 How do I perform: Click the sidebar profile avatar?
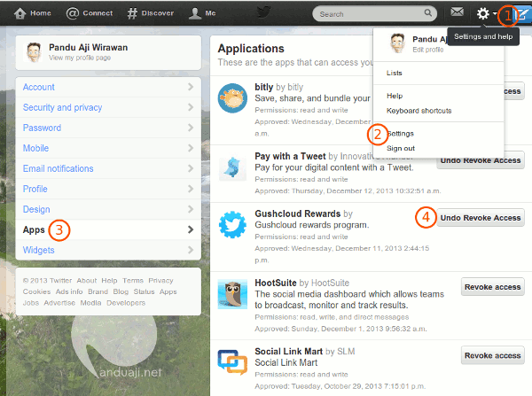pos(34,52)
